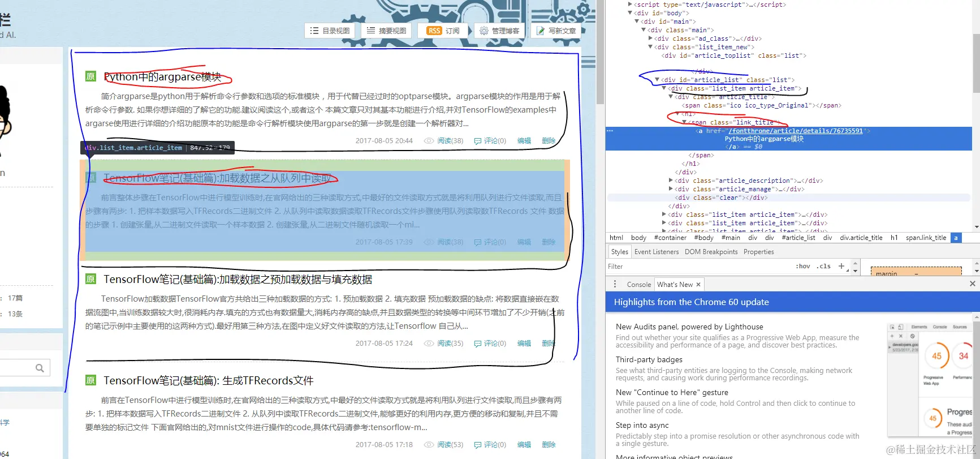Click the Styles pane scroll down arrow
Image resolution: width=980 pixels, height=459 pixels.
(x=855, y=271)
